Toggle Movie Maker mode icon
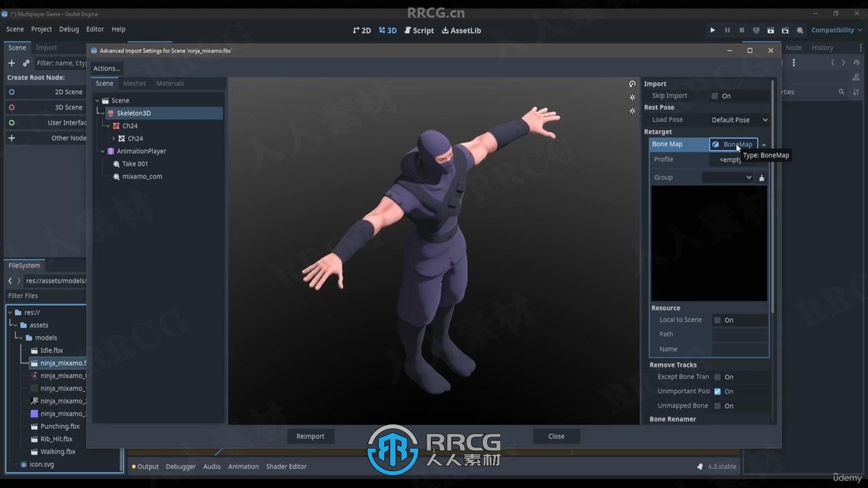Image resolution: width=868 pixels, height=488 pixels. click(x=800, y=30)
